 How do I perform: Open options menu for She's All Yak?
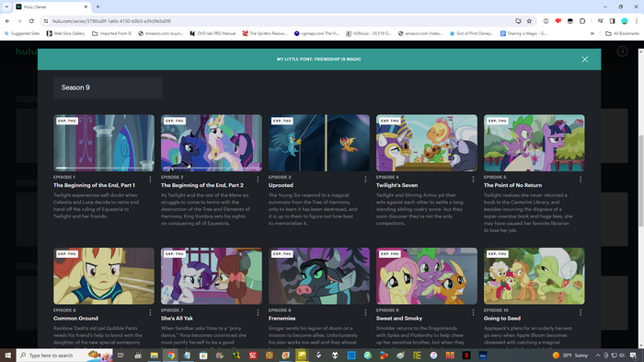click(258, 312)
